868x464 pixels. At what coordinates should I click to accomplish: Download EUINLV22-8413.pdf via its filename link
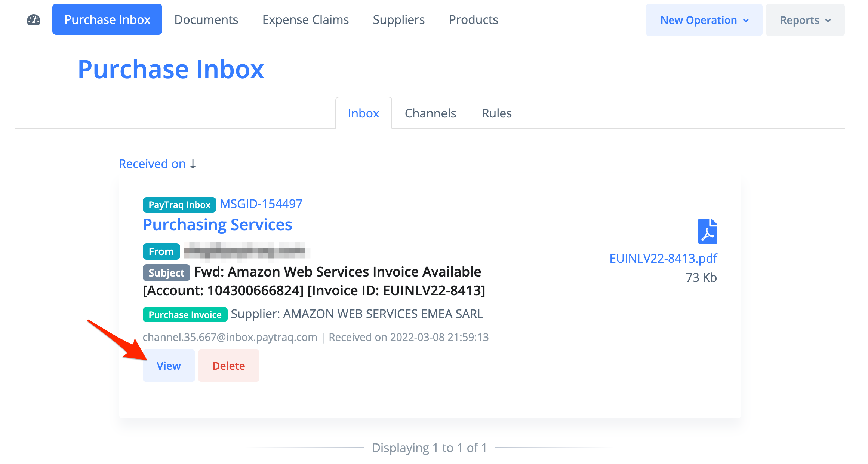tap(663, 258)
